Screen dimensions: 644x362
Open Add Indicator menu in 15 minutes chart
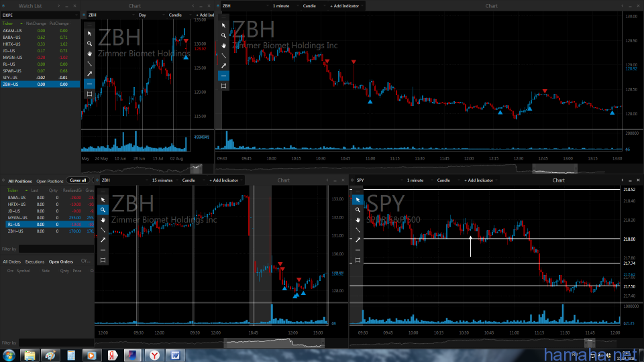225,180
